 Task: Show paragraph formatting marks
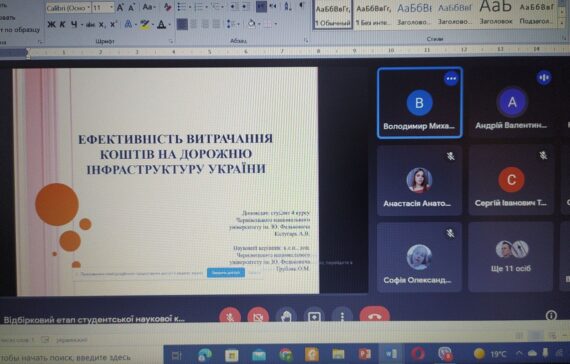coord(301,6)
